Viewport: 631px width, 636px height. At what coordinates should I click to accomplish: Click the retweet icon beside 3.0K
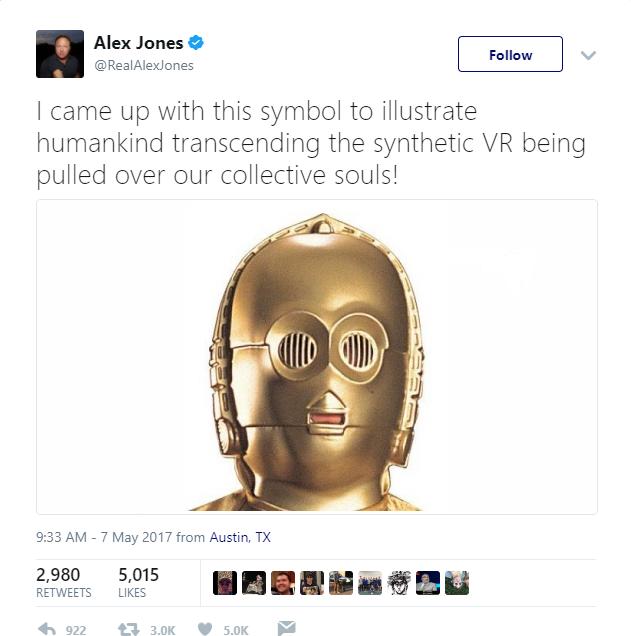[x=129, y=630]
